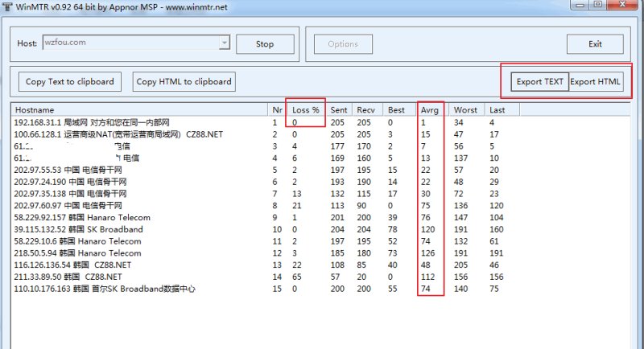Viewport: 644px width, 349px height.
Task: Click Recv value 115 in row 7
Action: click(364, 194)
